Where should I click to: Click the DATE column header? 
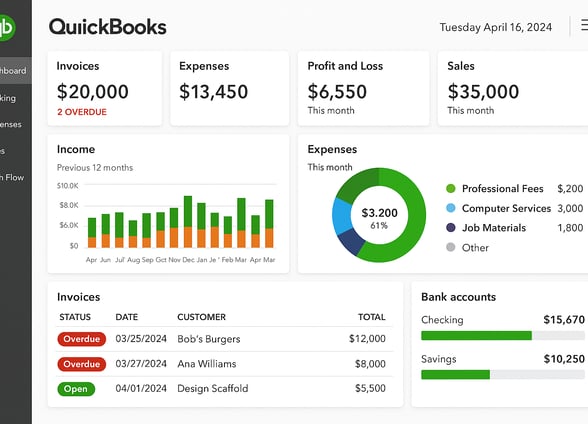pyautogui.click(x=127, y=317)
